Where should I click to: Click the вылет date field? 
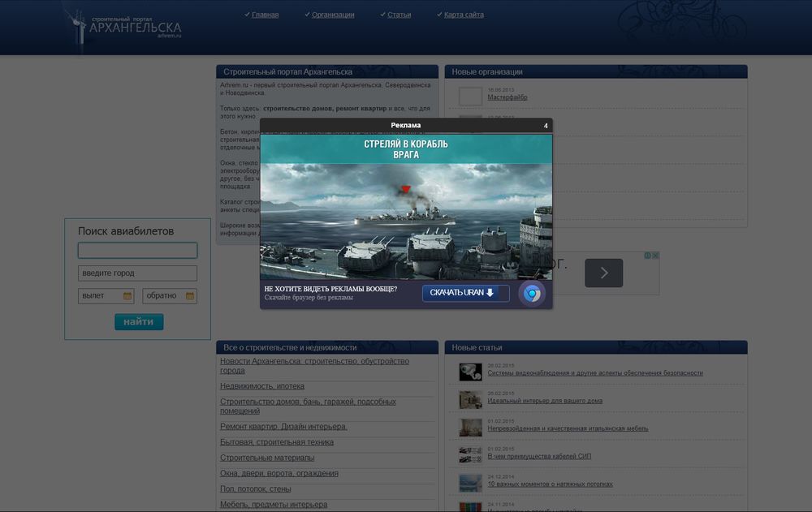(x=106, y=295)
